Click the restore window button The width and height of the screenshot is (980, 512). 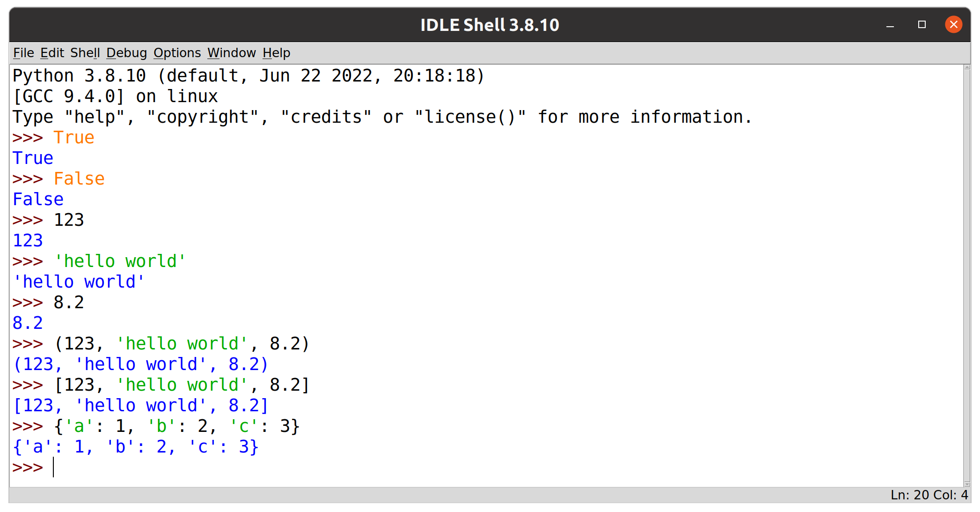(921, 25)
